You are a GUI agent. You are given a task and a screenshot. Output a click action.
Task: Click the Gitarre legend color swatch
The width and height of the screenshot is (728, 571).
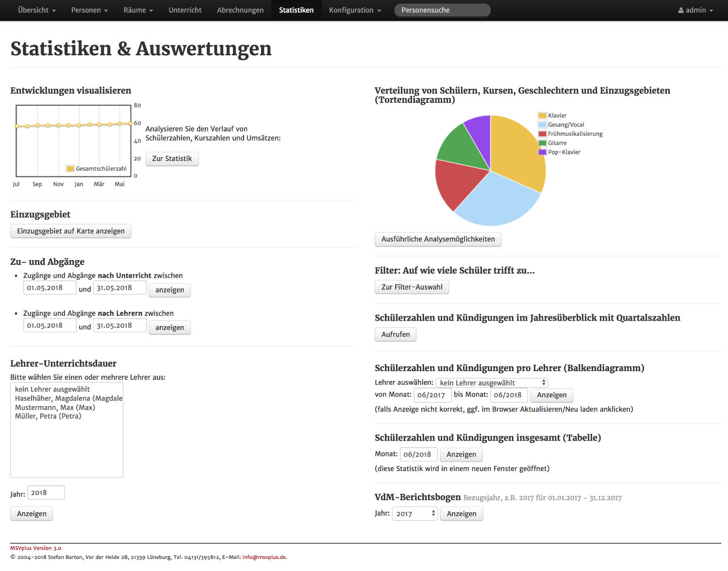coord(543,143)
